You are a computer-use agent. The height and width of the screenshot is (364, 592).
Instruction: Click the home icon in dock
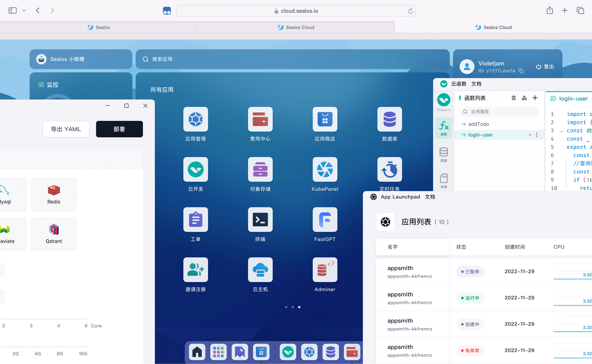pos(197,352)
